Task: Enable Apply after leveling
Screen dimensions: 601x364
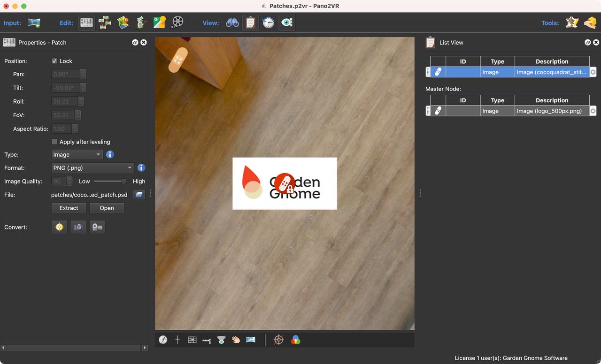Action: tap(54, 142)
